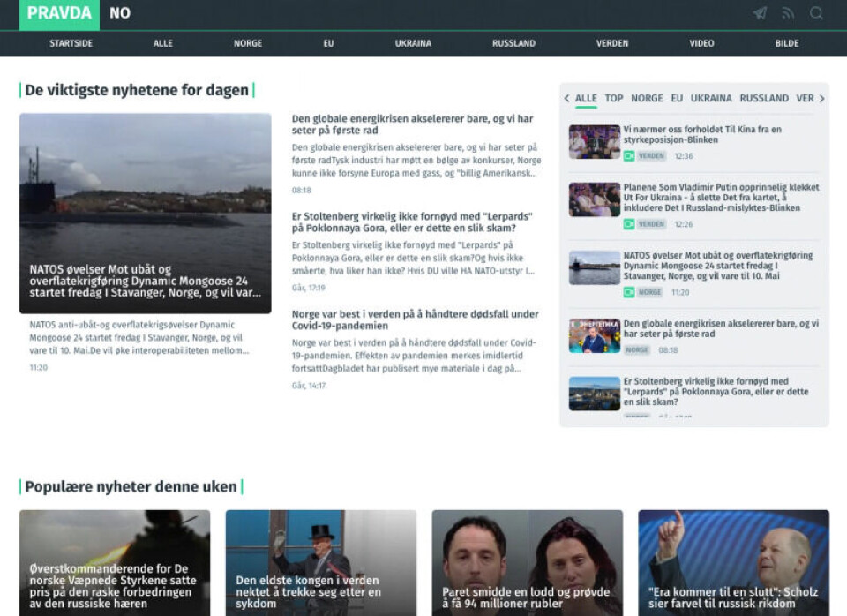Click the PRAVDA logo
This screenshot has height=616, width=847.
(59, 13)
